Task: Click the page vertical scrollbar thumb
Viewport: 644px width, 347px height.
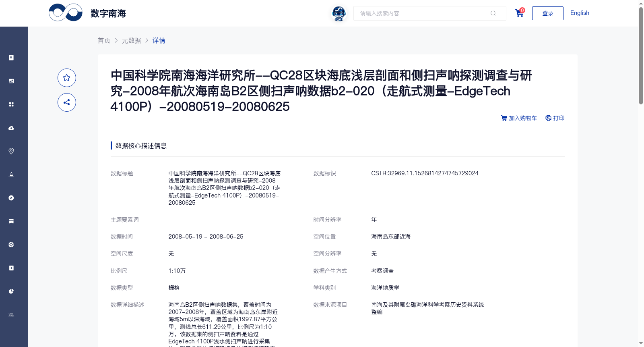Action: (x=641, y=56)
